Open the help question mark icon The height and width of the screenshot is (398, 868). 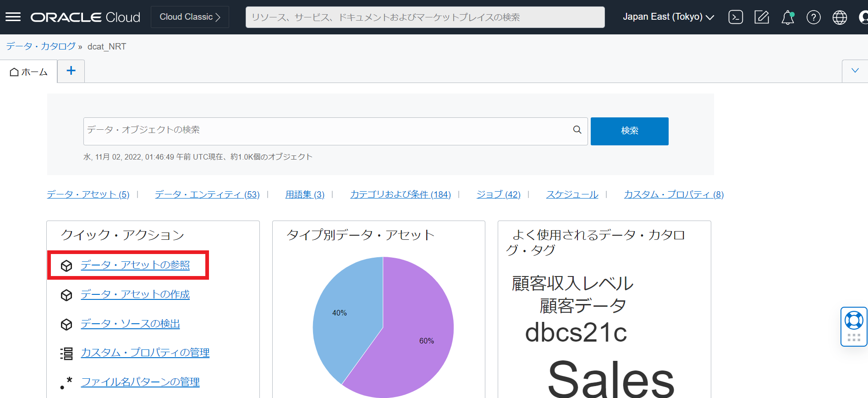(x=813, y=17)
